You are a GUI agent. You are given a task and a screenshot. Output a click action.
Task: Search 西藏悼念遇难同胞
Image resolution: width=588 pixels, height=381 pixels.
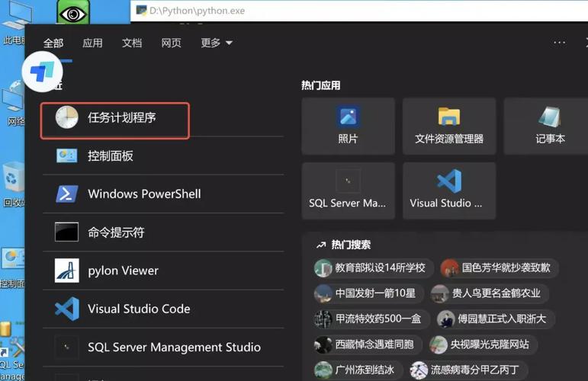pos(367,344)
